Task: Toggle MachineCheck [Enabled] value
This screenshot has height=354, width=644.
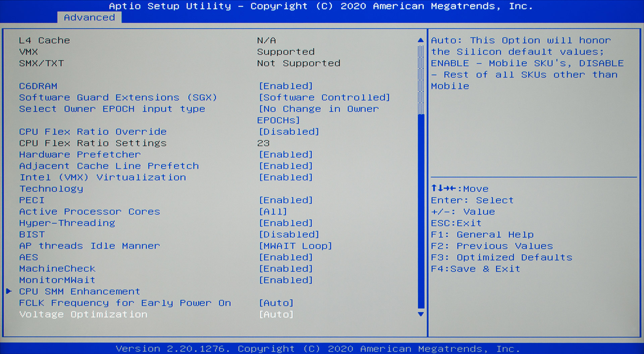Action: (x=285, y=269)
